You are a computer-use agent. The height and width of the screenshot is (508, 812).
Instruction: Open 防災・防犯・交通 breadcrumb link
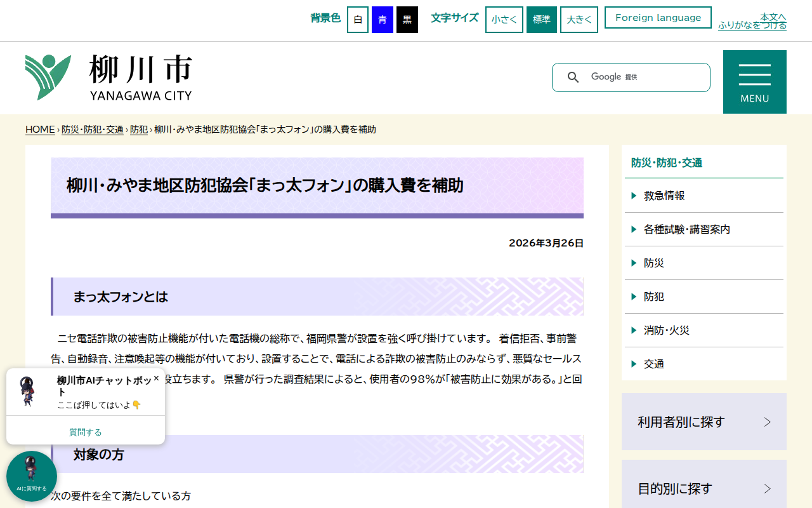coord(93,130)
